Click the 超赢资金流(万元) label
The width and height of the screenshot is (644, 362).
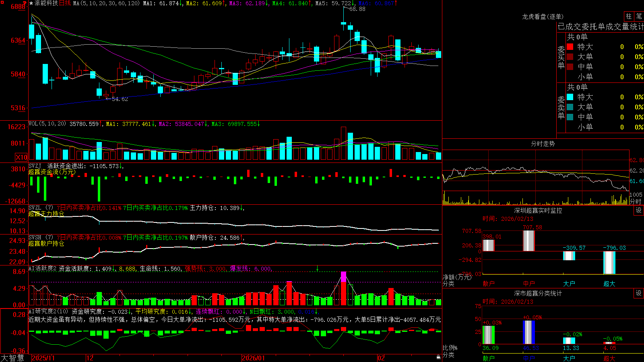52,172
